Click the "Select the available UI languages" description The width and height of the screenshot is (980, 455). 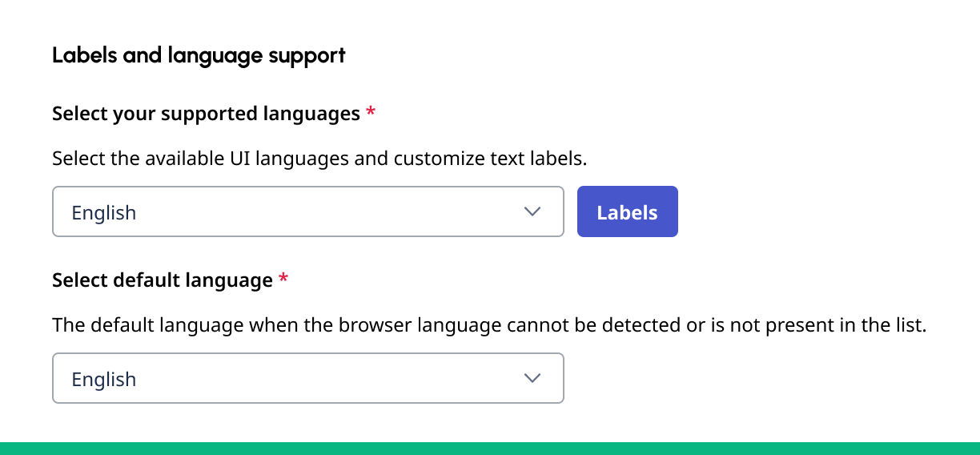click(x=319, y=159)
